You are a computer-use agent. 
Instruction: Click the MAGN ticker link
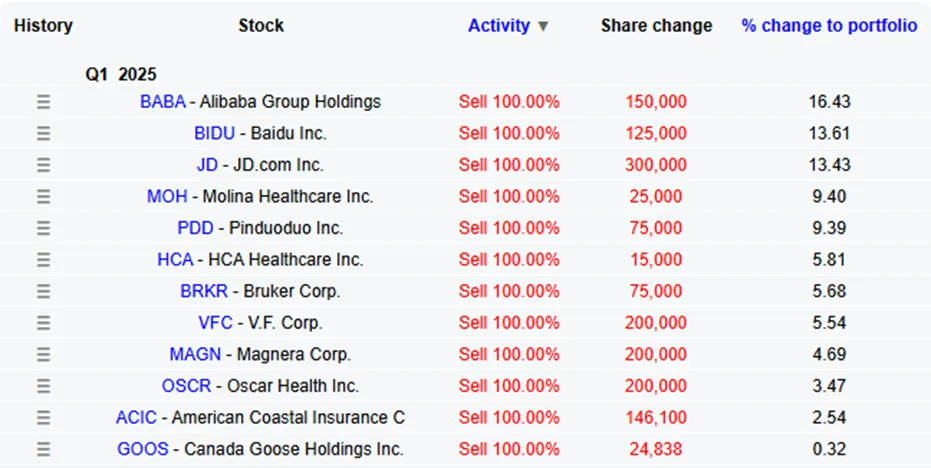pos(195,355)
